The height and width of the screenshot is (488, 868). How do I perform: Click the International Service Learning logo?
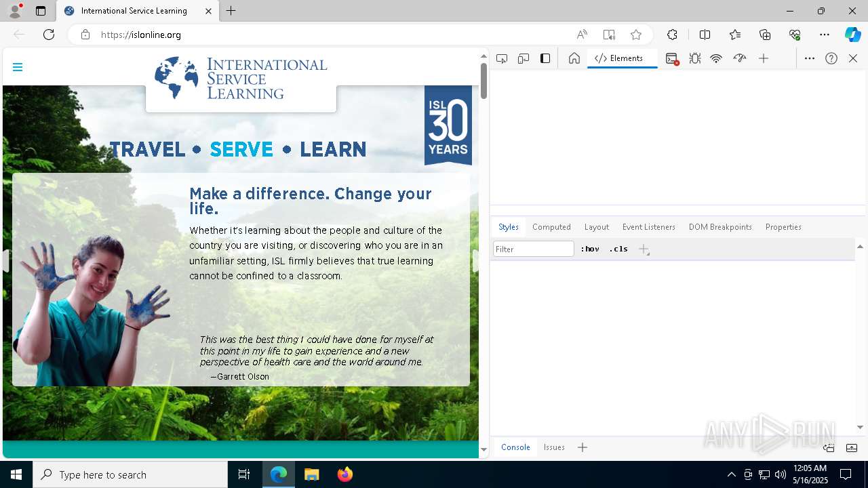click(241, 79)
